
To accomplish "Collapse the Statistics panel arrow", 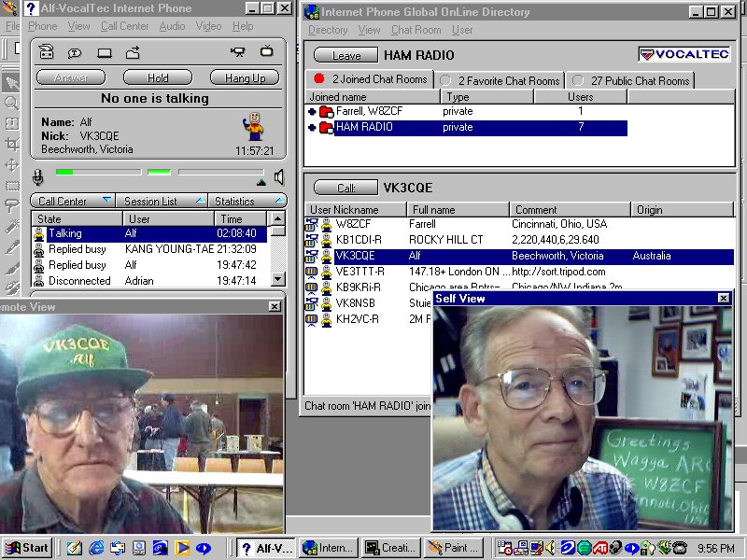I will coord(279,200).
